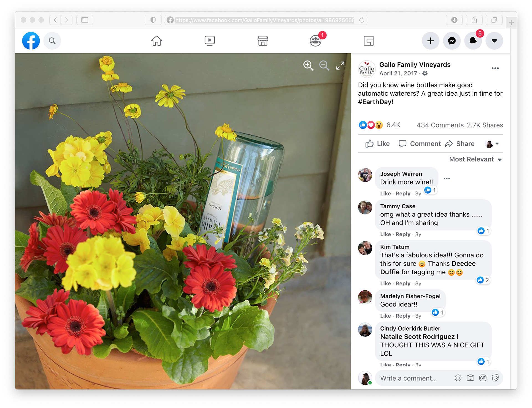Follow the #EarthDay hashtag
The width and height of the screenshot is (532, 408).
click(x=375, y=102)
